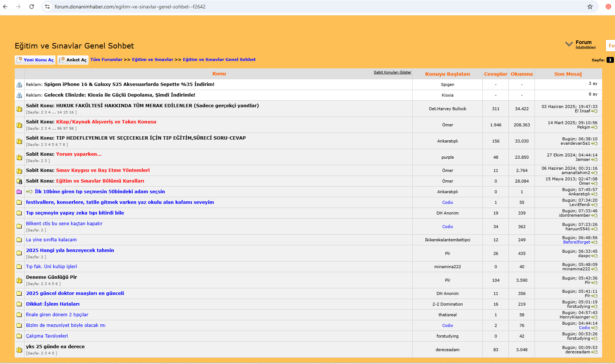Click the red browser extension icon

[608, 7]
